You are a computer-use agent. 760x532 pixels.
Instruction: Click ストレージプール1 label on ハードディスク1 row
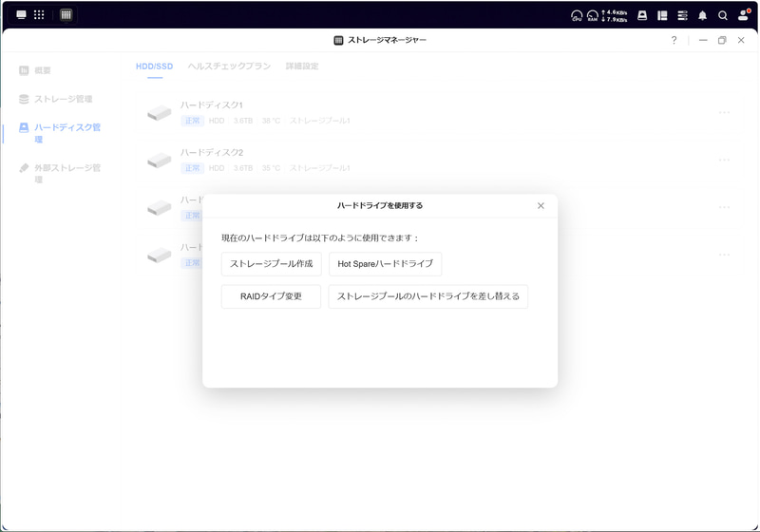(x=319, y=121)
